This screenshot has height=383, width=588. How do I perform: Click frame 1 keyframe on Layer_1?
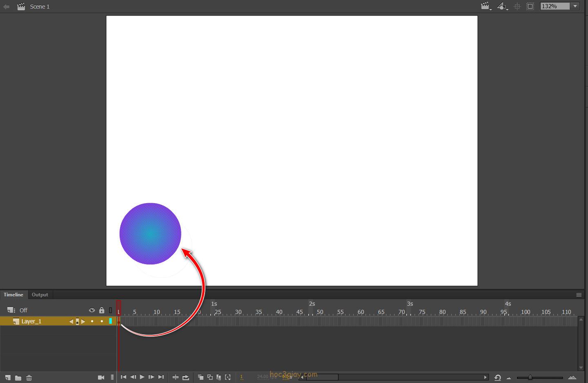pos(119,322)
